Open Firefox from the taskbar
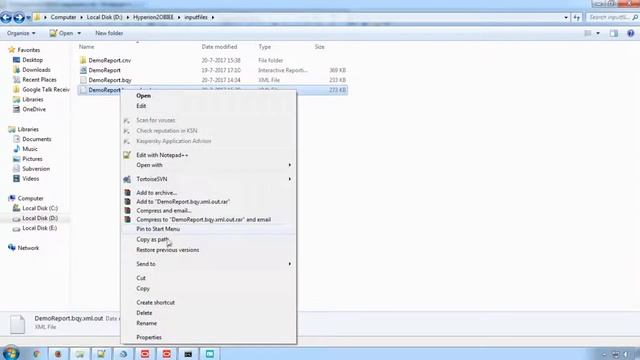 pos(58,354)
